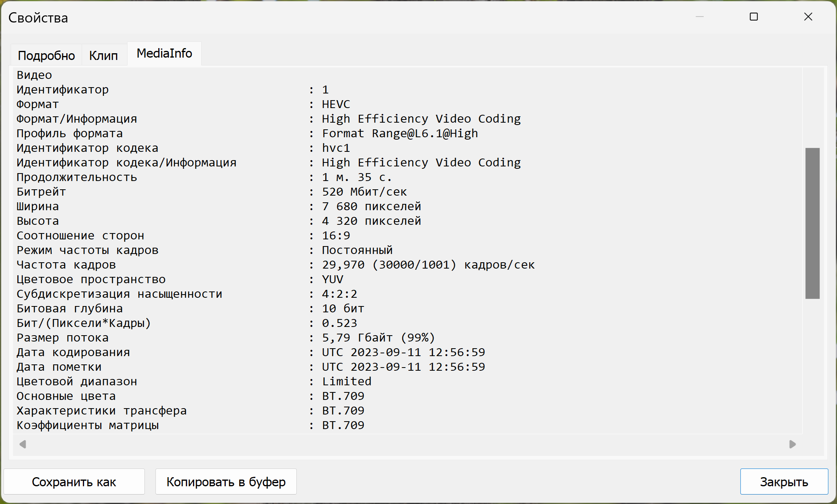Click the Закрыть button
This screenshot has width=837, height=504.
pyautogui.click(x=784, y=482)
